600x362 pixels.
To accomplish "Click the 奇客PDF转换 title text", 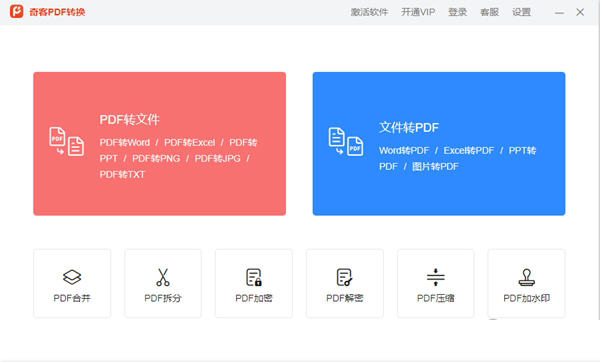I will pos(57,12).
